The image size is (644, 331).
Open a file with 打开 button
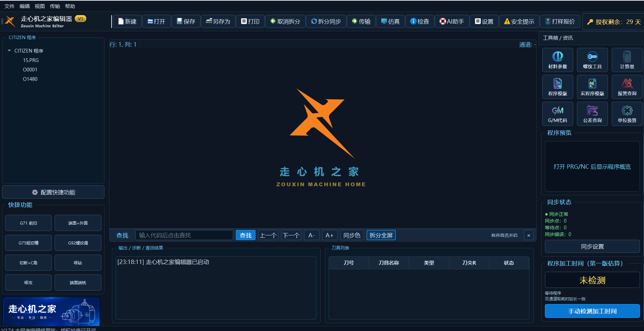[157, 22]
